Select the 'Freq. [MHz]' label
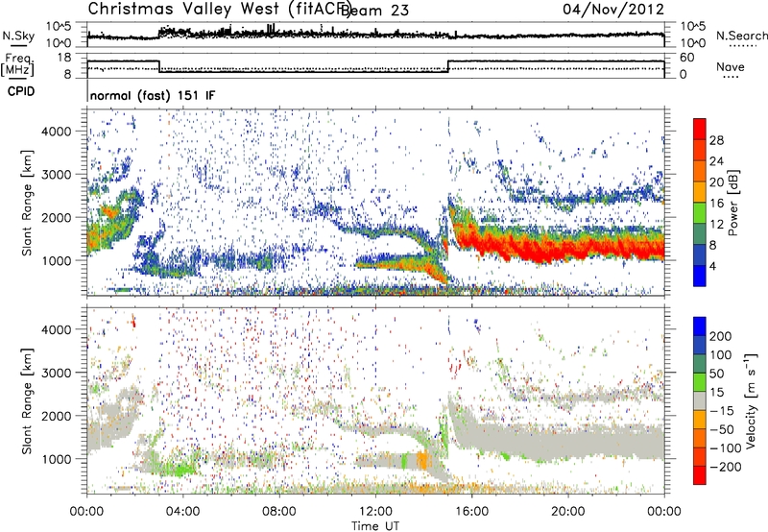The image size is (768, 532). coord(17,64)
